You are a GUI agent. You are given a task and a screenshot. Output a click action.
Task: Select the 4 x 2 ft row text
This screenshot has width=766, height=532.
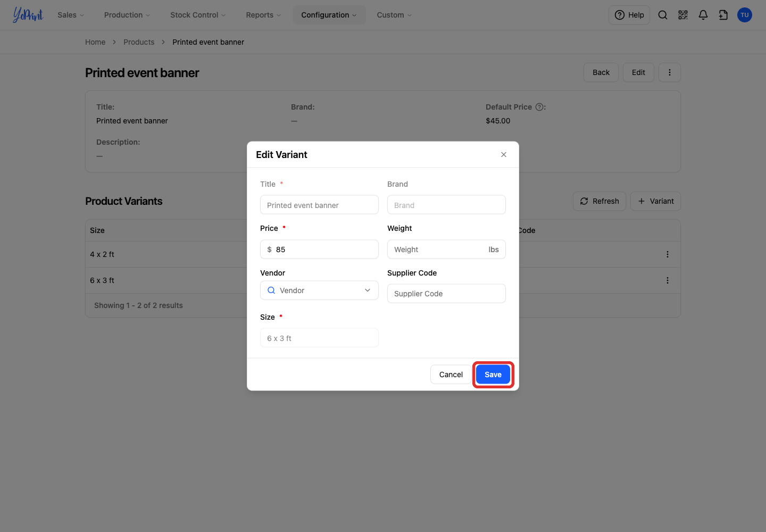coord(102,254)
